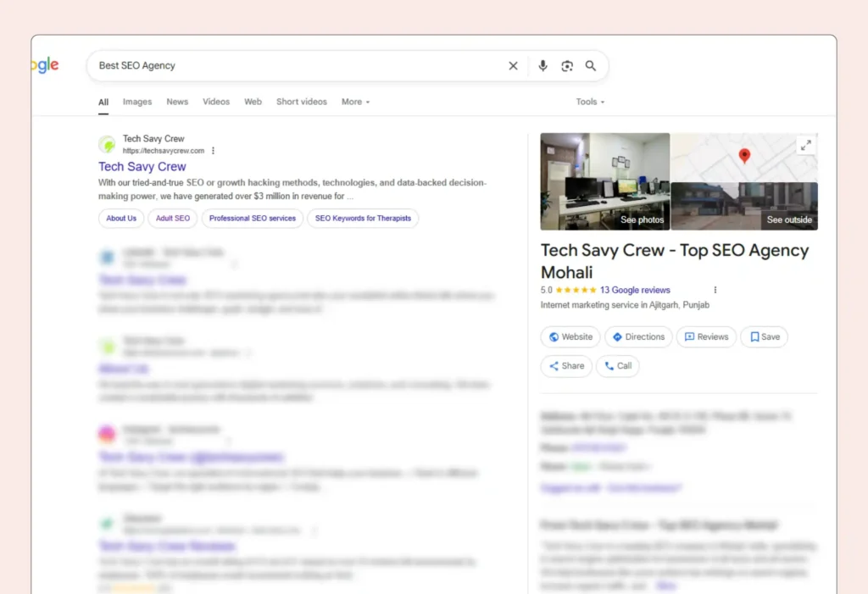Visit the business Website button

coord(570,336)
